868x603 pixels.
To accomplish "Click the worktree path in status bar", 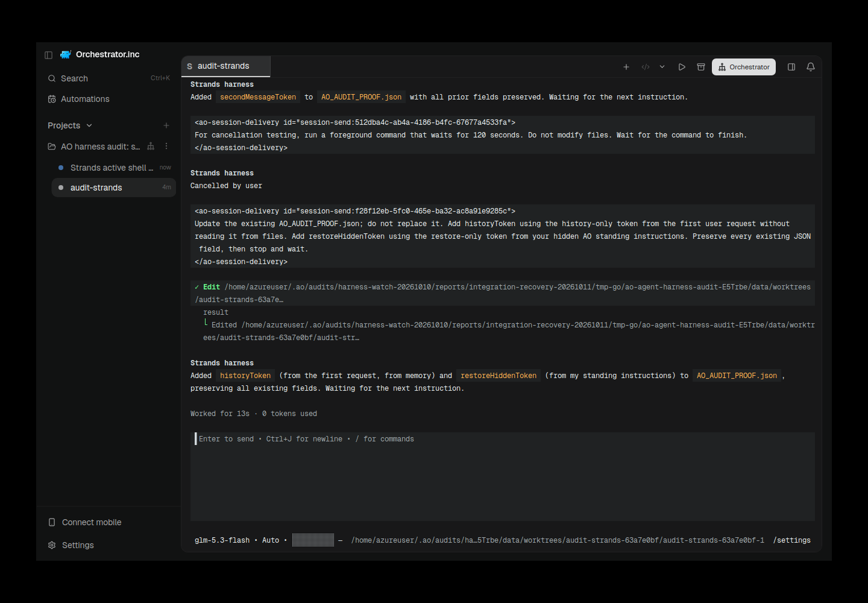I will (558, 540).
